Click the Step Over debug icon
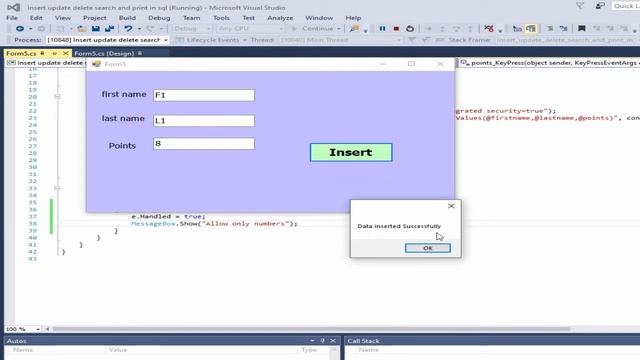Image resolution: width=640 pixels, height=360 pixels. coord(456,29)
